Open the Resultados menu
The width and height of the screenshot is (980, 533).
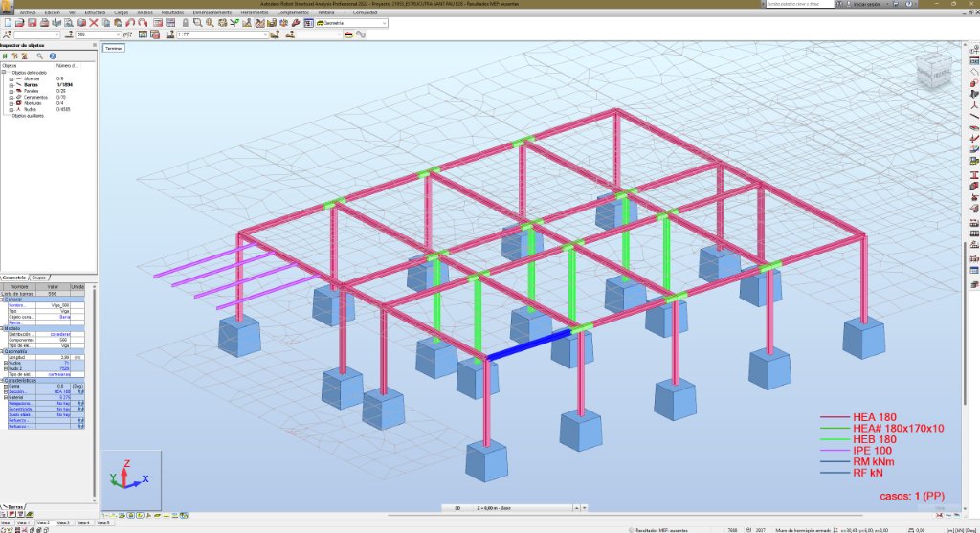pyautogui.click(x=173, y=12)
